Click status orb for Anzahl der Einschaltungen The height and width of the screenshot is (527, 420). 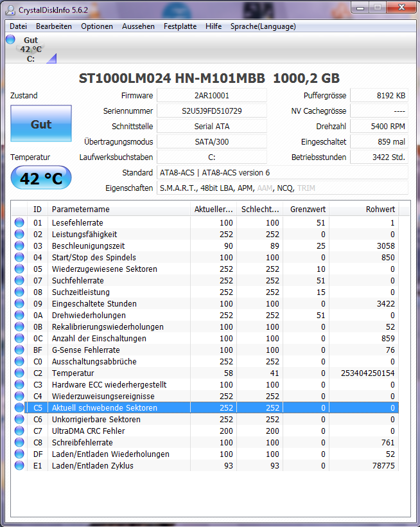click(x=19, y=338)
